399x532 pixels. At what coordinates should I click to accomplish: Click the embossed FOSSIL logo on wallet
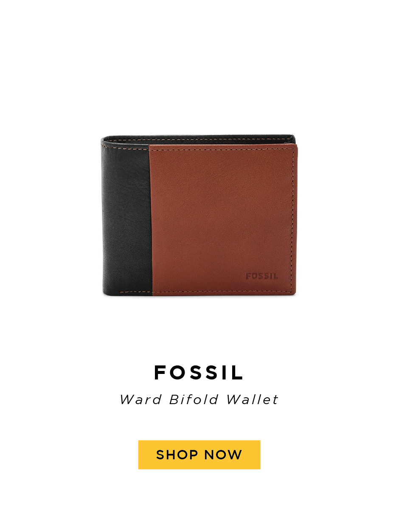262,276
